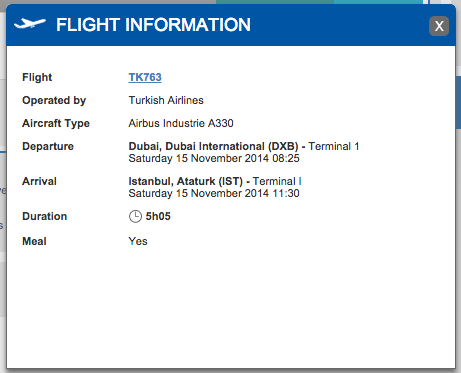Viewport: 461px width, 373px height.
Task: Open the TK763 flight link
Action: click(145, 77)
